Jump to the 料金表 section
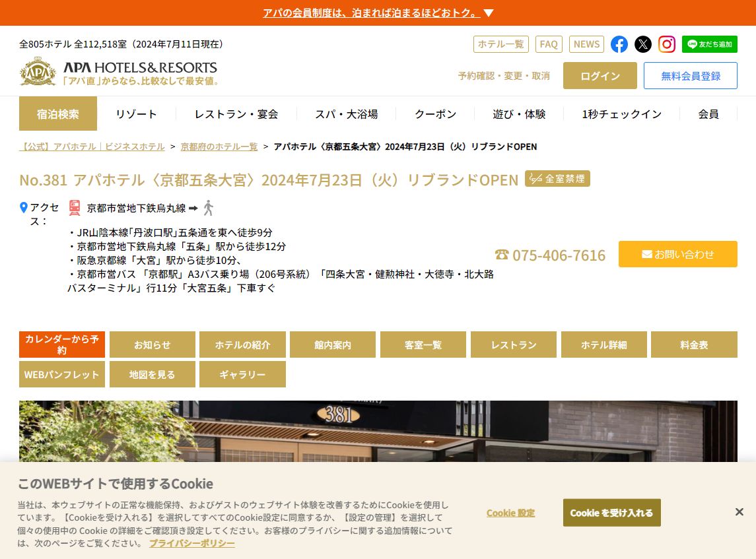 pos(695,345)
